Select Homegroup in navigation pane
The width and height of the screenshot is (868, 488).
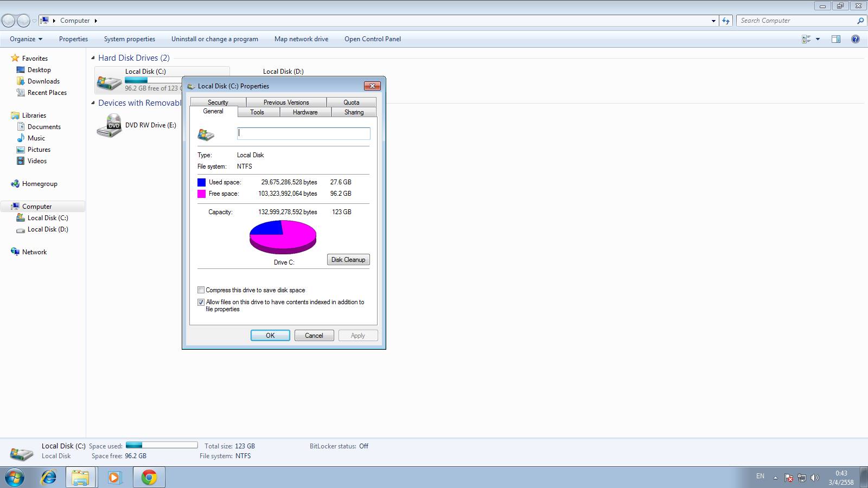pyautogui.click(x=40, y=184)
